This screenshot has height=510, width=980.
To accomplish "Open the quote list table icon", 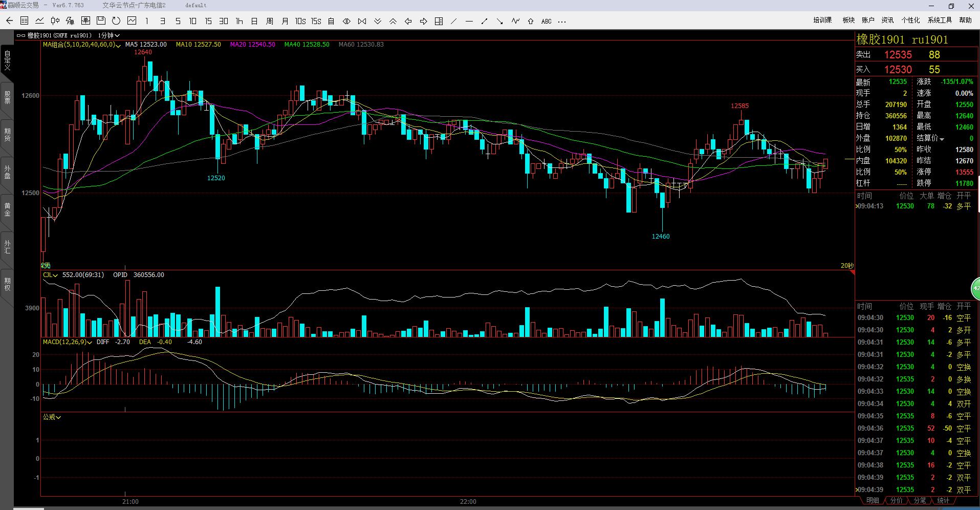I will pos(24,21).
